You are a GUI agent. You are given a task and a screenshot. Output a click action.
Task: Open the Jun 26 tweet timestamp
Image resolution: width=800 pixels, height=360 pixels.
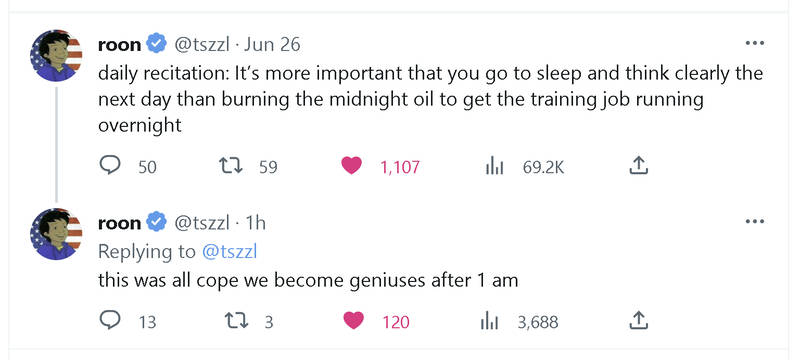[272, 45]
